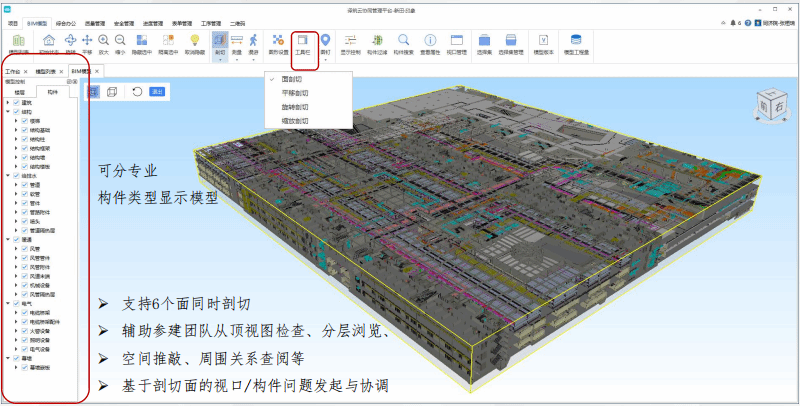Screen dimensions: 800x406
Task: Switch to the 质量管理 ribbon tab
Action: [94, 23]
